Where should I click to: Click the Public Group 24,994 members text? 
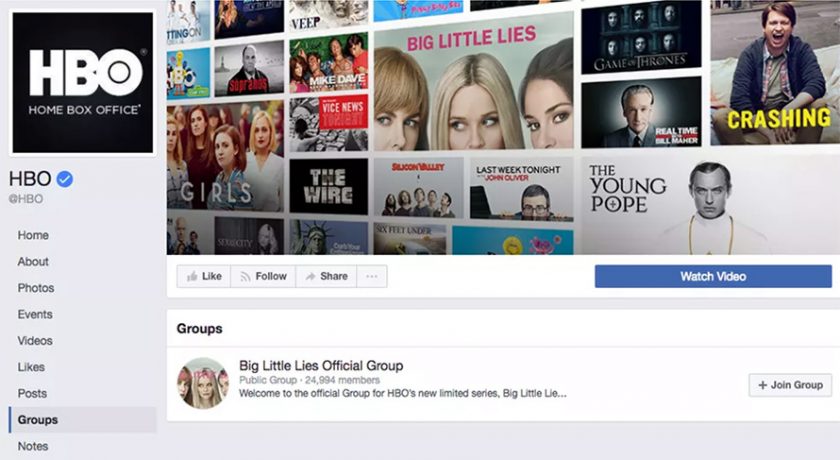[x=309, y=380]
